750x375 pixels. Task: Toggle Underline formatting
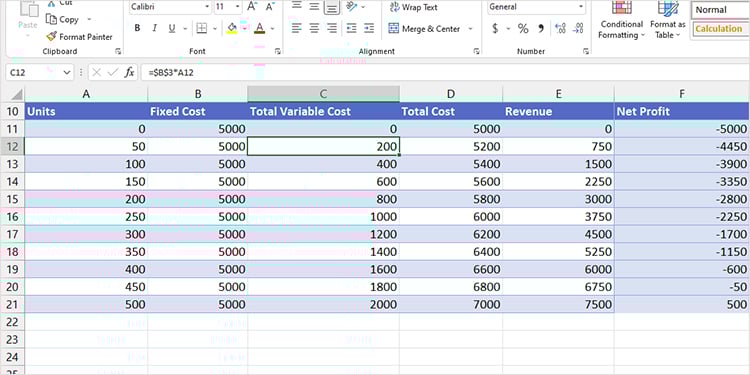[172, 28]
